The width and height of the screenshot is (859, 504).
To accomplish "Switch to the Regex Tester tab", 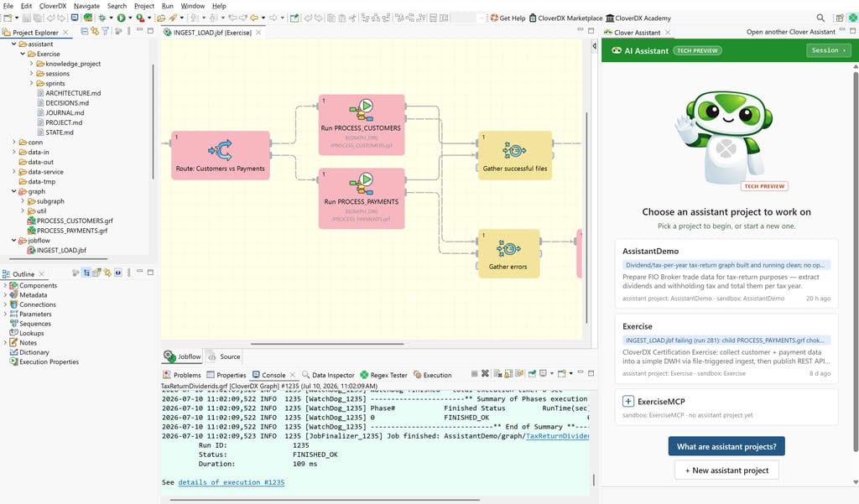I will point(384,375).
